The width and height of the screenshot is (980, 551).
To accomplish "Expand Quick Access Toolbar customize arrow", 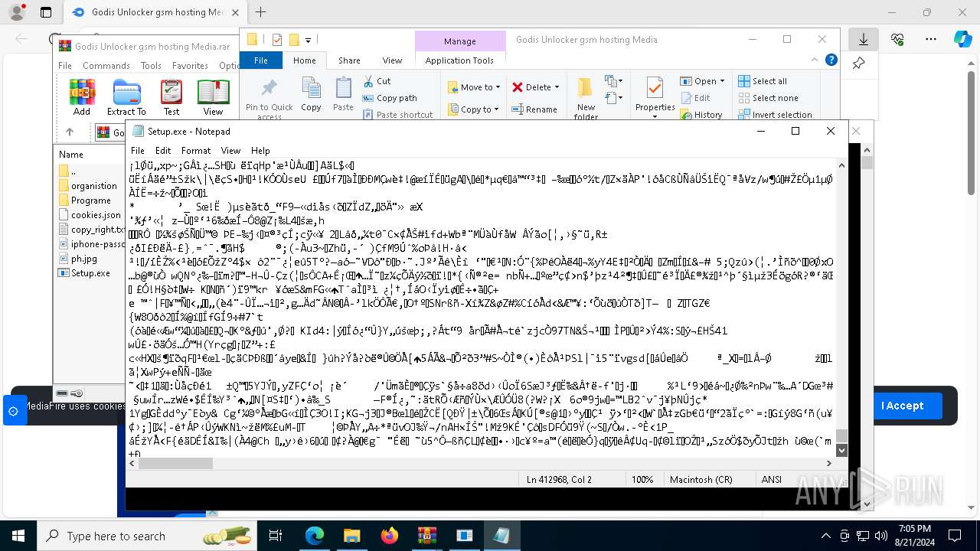I will pos(308,40).
